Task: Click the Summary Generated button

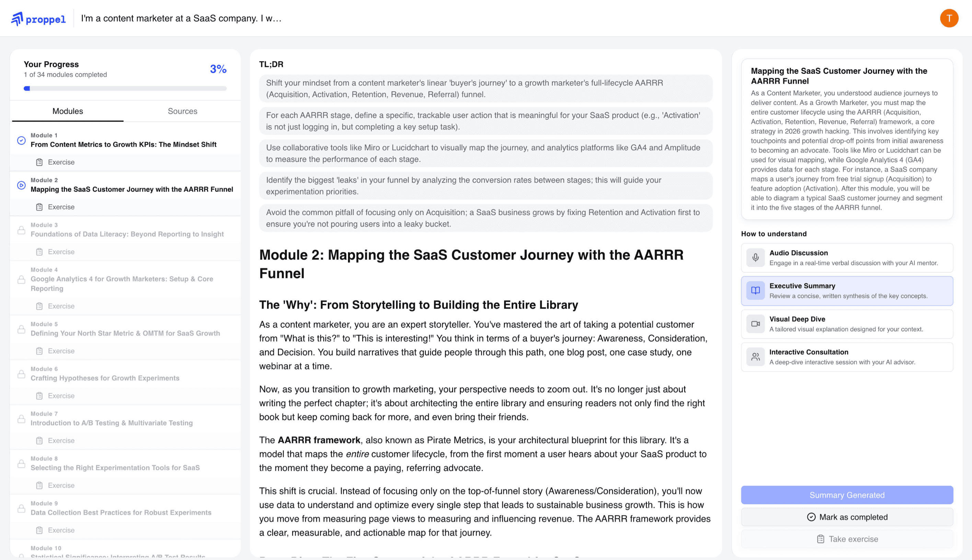Action: (x=847, y=495)
